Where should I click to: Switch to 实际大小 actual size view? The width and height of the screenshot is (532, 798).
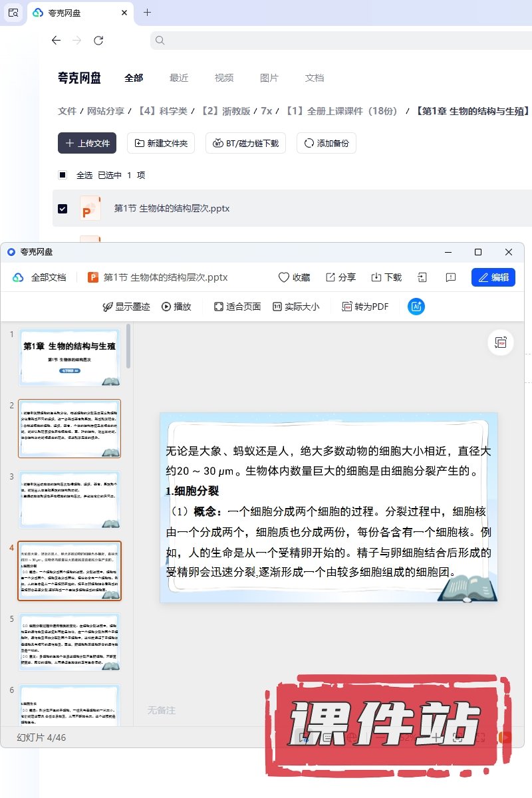295,307
